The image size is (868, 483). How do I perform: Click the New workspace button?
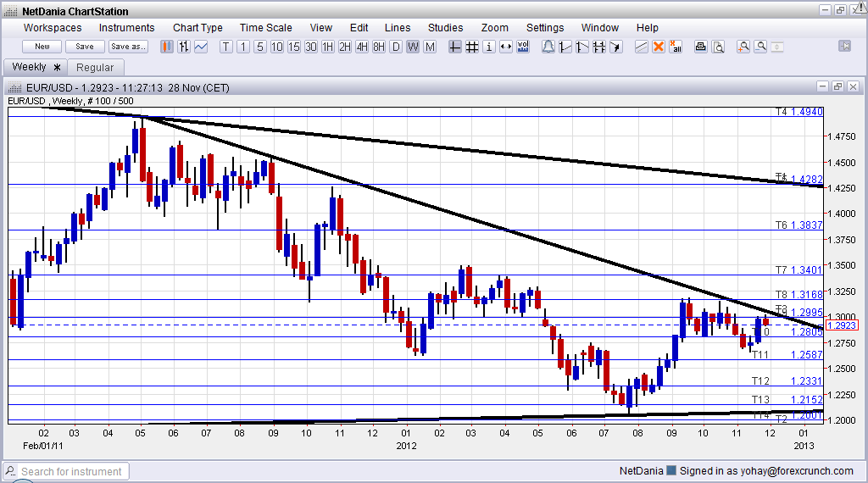coord(42,47)
